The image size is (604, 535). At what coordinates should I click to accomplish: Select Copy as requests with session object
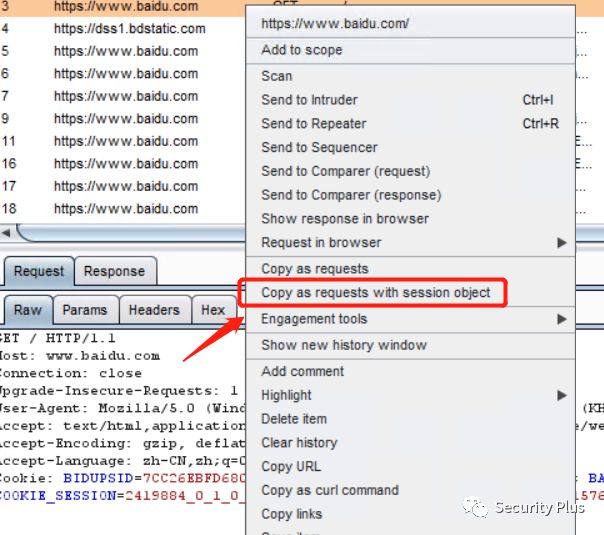(411, 293)
